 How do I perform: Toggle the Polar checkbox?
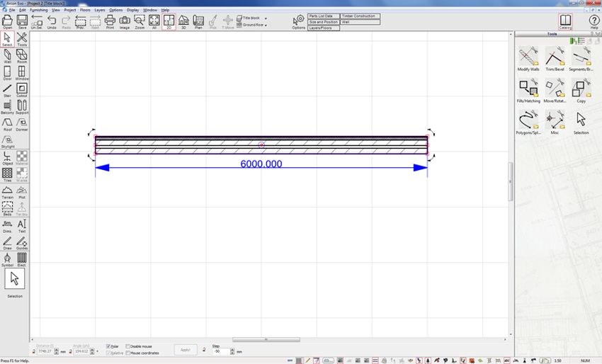(108, 346)
